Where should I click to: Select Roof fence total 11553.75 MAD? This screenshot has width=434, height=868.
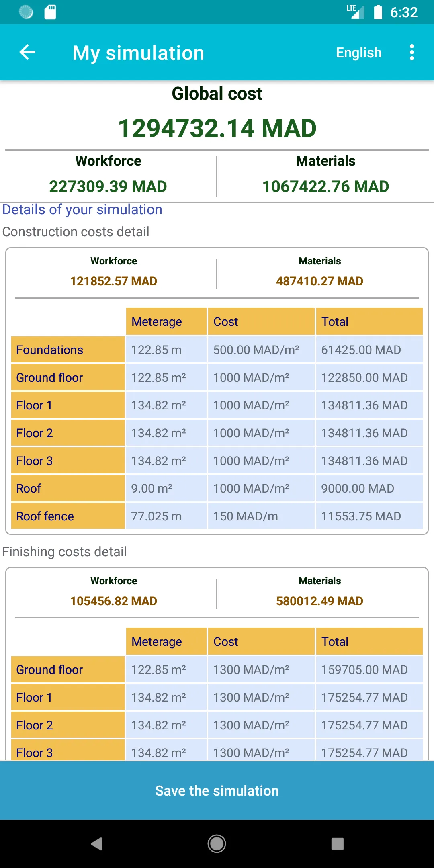pyautogui.click(x=369, y=516)
